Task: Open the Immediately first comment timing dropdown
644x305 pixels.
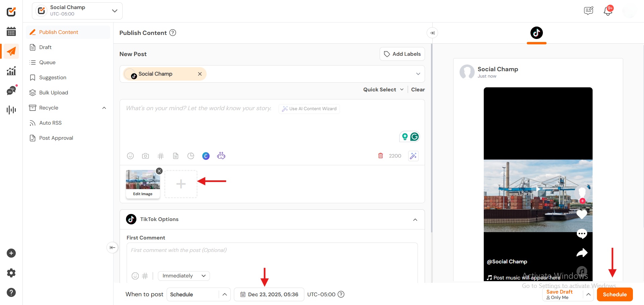Action: pos(184,276)
